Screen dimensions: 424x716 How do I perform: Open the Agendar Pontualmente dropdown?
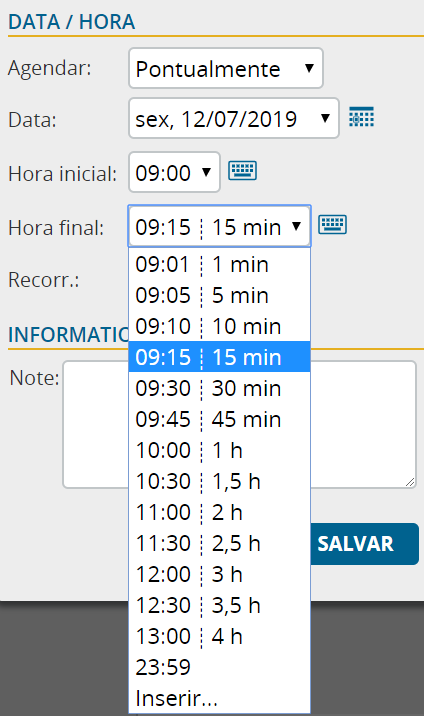click(x=226, y=68)
